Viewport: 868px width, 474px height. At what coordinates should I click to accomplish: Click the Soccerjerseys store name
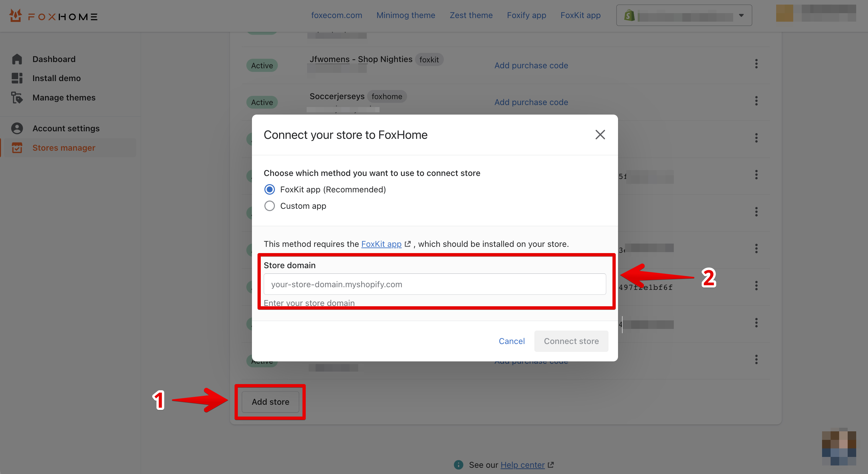pos(337,97)
